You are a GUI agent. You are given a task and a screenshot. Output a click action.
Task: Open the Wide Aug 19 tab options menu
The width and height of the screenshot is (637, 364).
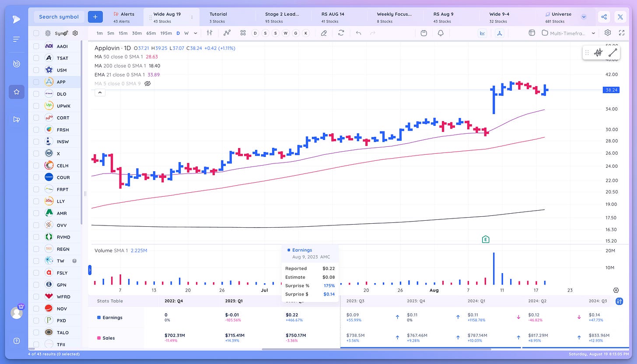pos(192,17)
